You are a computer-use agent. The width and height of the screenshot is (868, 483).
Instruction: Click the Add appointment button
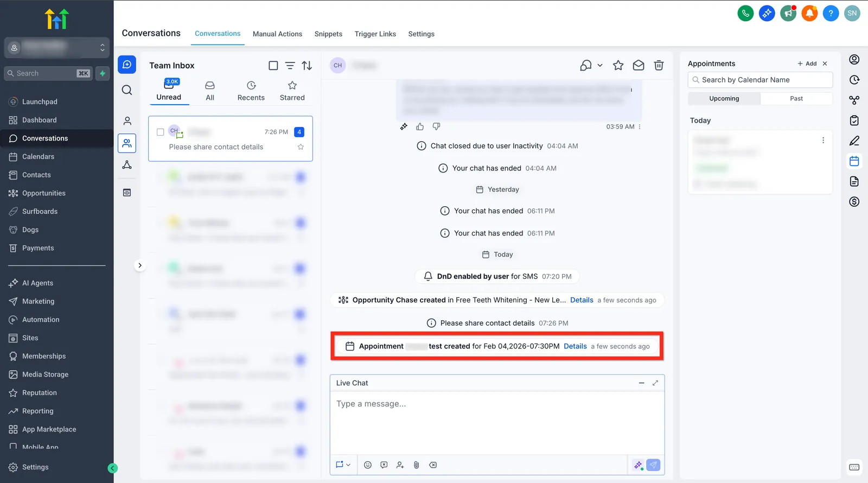pyautogui.click(x=807, y=63)
